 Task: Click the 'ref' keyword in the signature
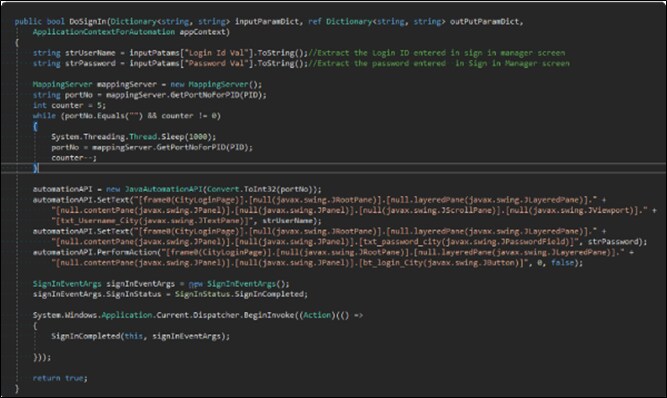tap(315, 21)
